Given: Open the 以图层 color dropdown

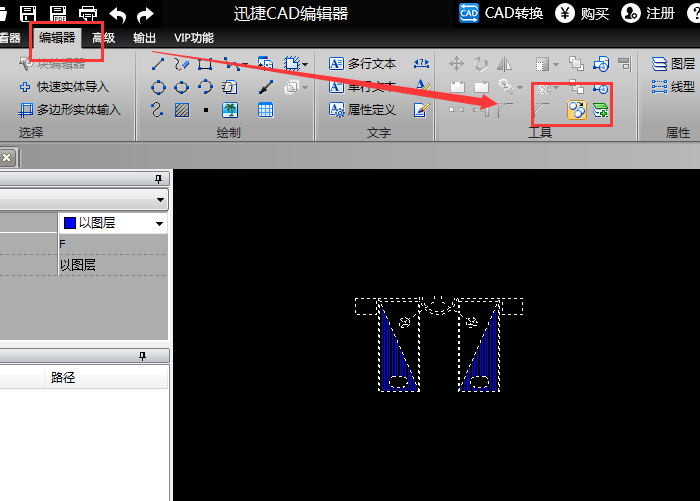Looking at the screenshot, I should 159,224.
